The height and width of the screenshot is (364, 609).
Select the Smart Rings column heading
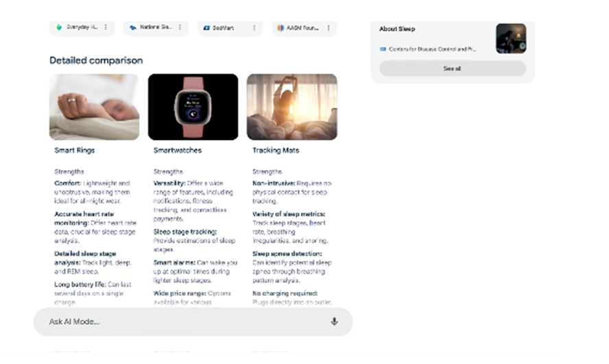(x=75, y=150)
